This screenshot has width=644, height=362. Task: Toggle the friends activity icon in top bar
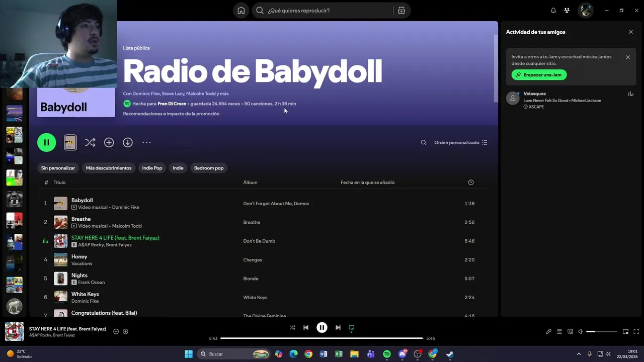tap(567, 11)
